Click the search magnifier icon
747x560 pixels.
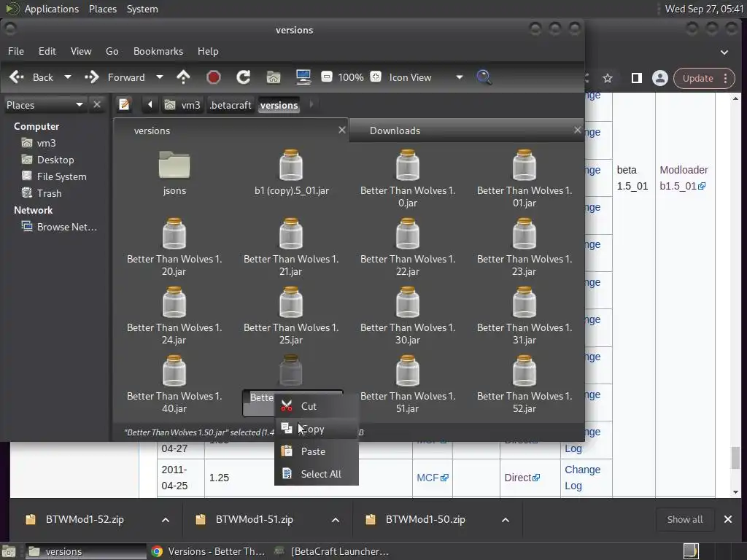[x=484, y=77]
